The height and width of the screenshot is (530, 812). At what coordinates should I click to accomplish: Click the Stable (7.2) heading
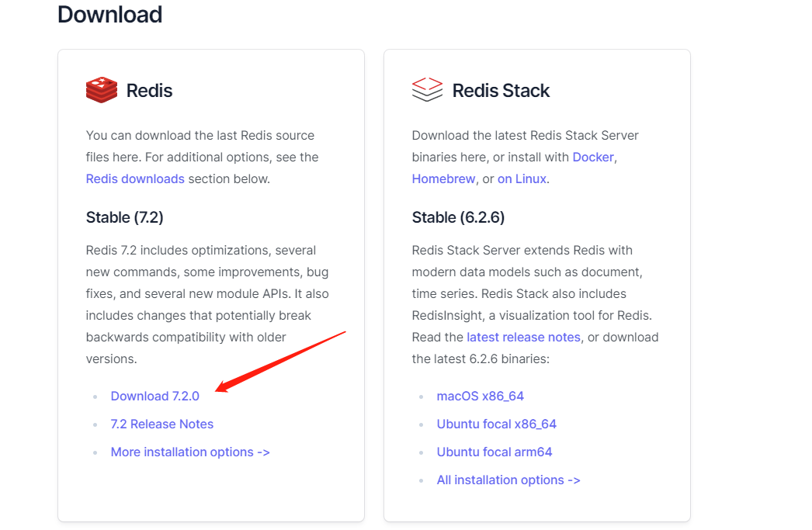pos(125,217)
